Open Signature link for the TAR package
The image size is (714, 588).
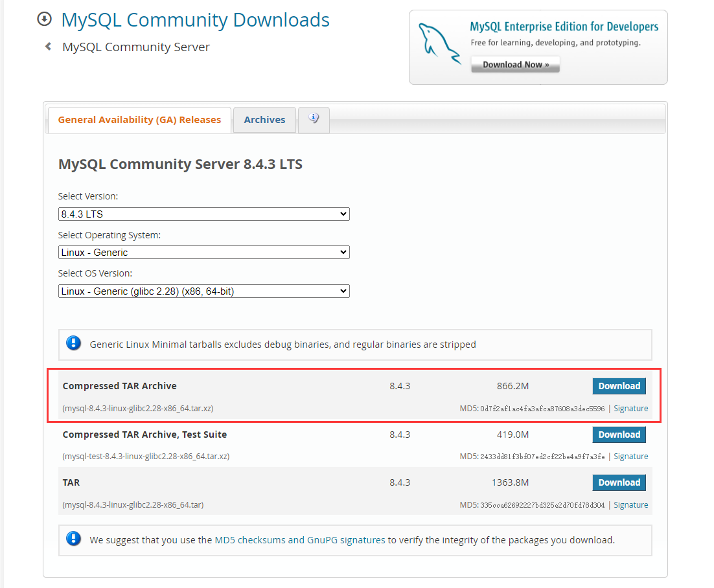(x=630, y=504)
